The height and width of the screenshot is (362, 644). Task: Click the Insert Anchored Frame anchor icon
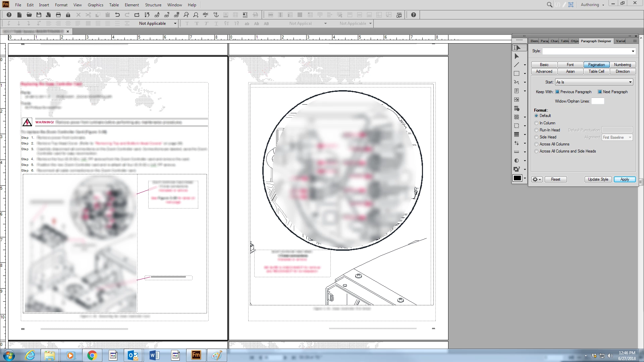[x=216, y=15]
